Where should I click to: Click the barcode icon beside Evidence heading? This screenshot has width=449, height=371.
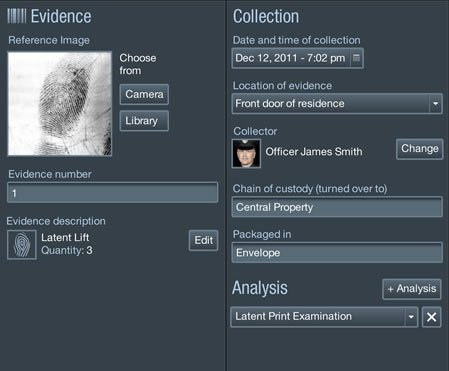click(17, 16)
